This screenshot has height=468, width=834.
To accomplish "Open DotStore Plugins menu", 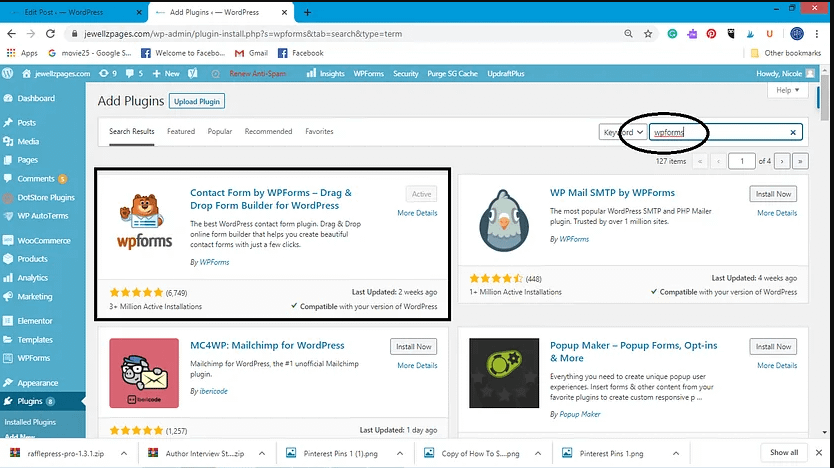I will coord(46,197).
